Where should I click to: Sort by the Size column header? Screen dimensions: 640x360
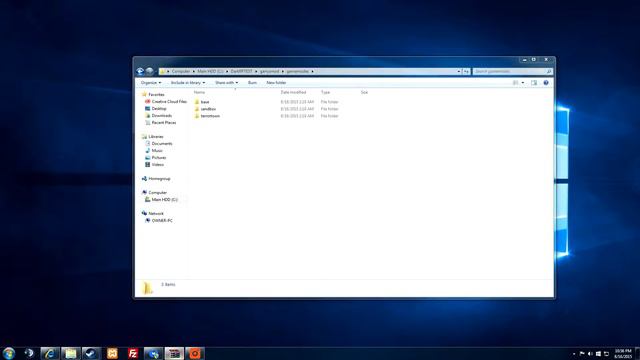(364, 93)
